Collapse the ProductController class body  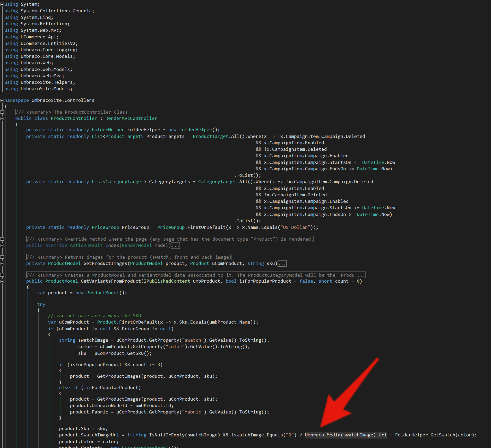click(2, 119)
